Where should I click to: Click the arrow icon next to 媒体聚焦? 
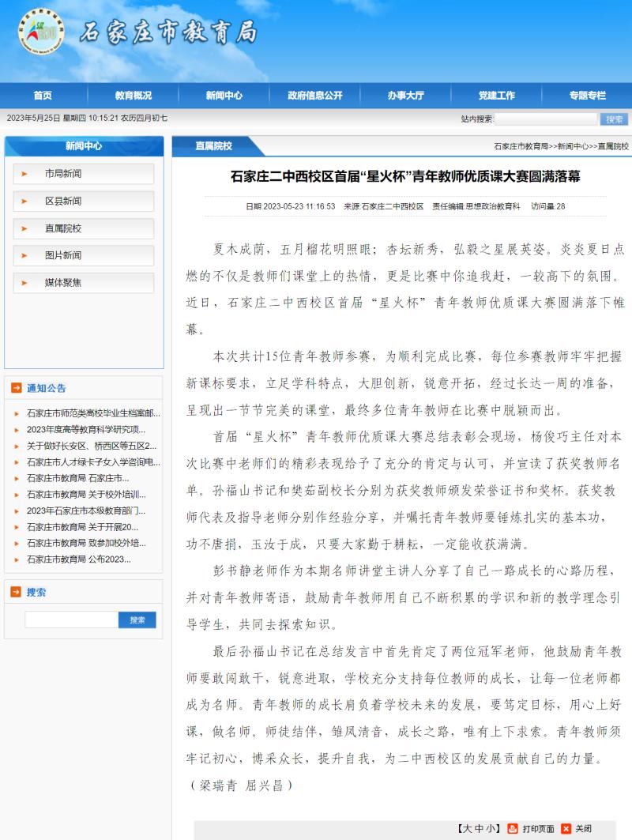point(24,282)
